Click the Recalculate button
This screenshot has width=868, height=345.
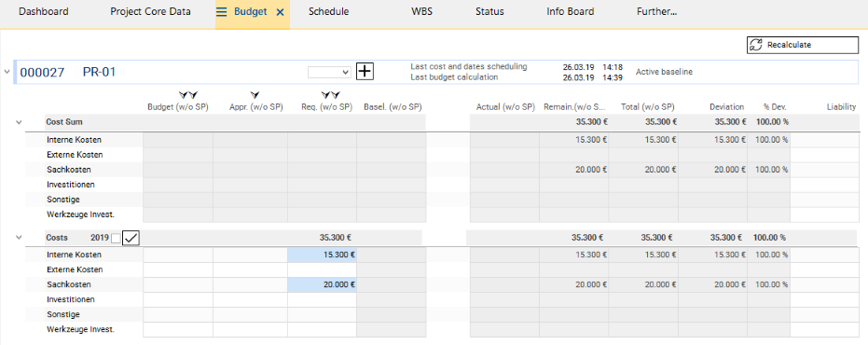802,45
